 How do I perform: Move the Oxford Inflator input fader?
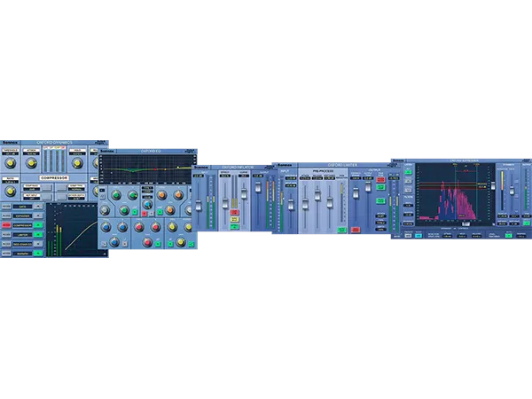pyautogui.click(x=199, y=206)
